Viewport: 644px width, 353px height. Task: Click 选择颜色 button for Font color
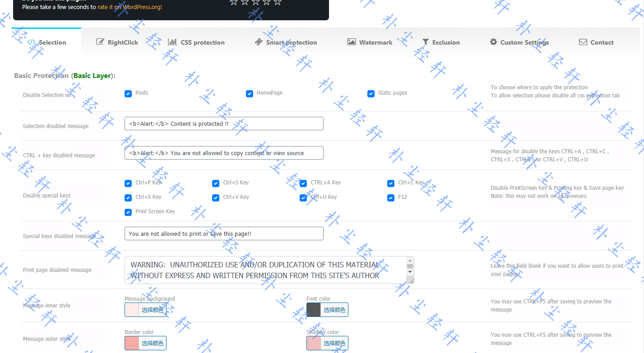(x=334, y=310)
